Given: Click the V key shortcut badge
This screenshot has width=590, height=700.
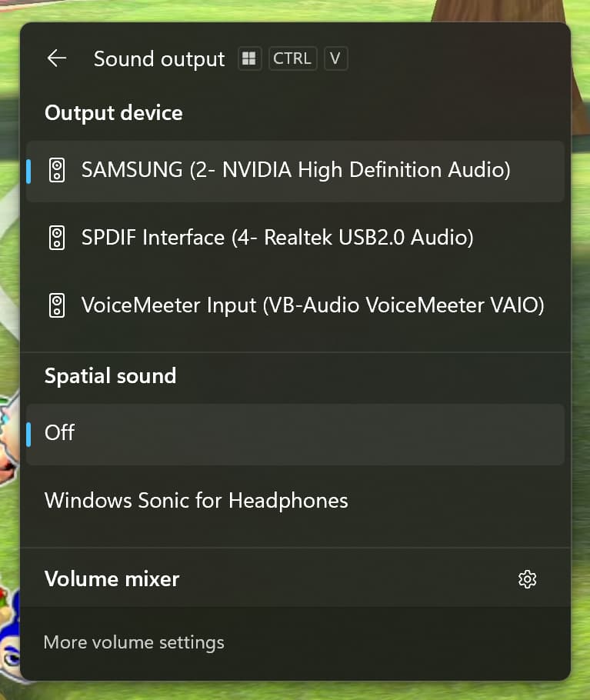Looking at the screenshot, I should tap(335, 58).
